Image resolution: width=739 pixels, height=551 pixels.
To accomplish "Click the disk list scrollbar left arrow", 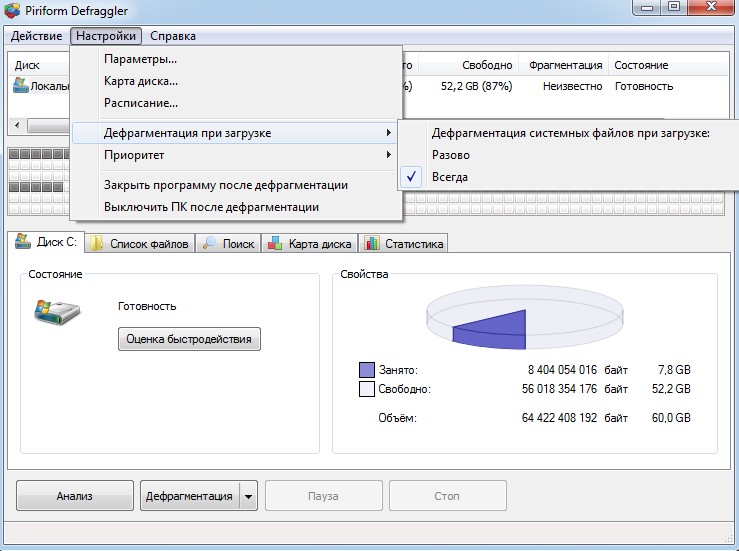I will tap(17, 125).
